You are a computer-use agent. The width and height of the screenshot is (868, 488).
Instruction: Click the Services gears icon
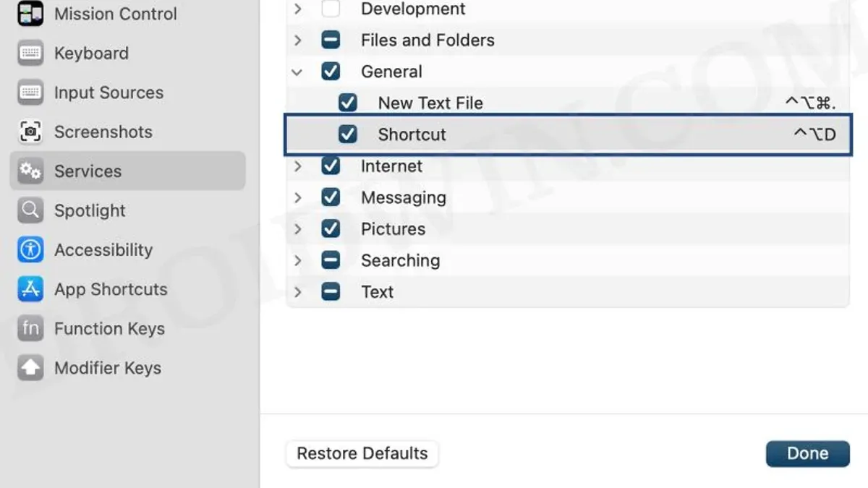30,171
